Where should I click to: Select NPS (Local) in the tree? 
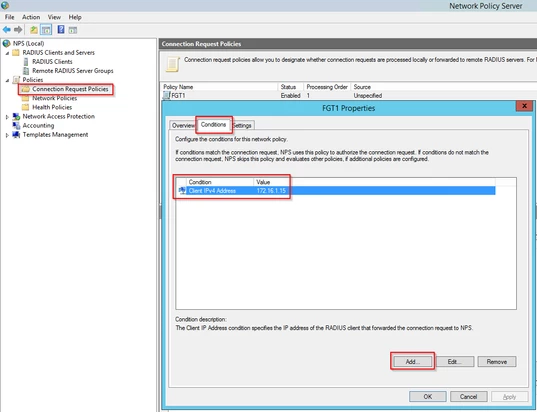28,43
